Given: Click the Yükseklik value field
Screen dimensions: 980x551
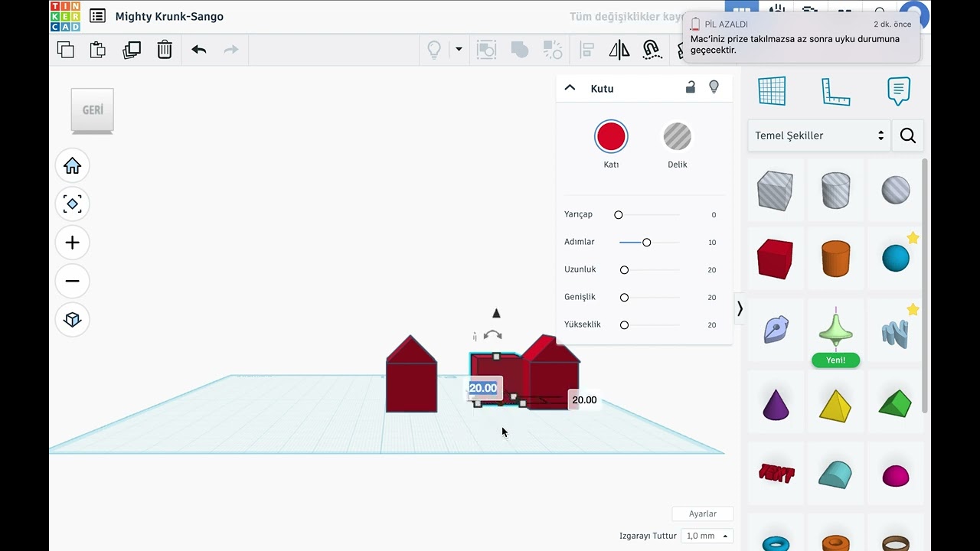Looking at the screenshot, I should point(712,325).
